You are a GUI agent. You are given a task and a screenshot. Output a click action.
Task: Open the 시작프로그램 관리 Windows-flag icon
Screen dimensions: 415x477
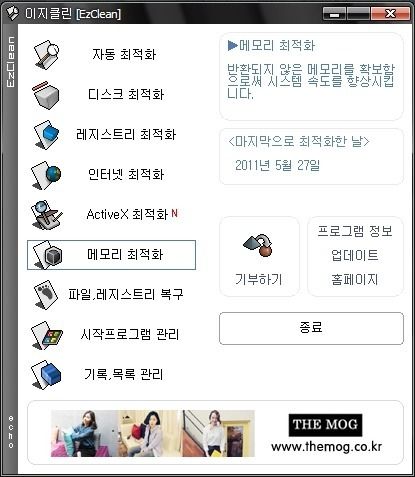tap(47, 335)
